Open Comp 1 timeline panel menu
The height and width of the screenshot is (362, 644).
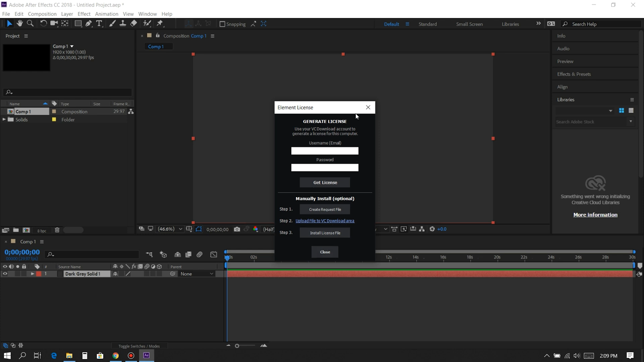click(x=41, y=242)
